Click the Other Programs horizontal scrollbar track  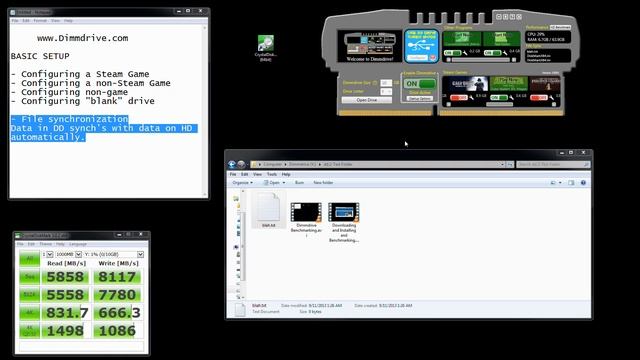(480, 60)
